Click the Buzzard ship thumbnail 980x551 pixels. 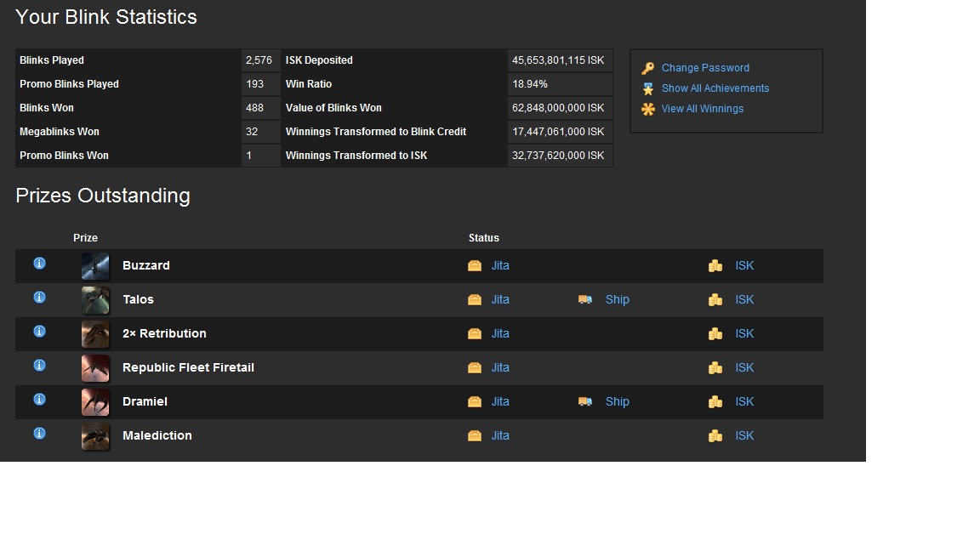point(95,266)
